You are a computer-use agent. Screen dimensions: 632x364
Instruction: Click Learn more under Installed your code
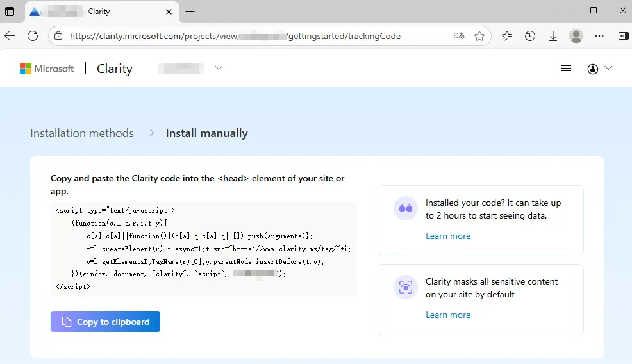pyautogui.click(x=448, y=236)
